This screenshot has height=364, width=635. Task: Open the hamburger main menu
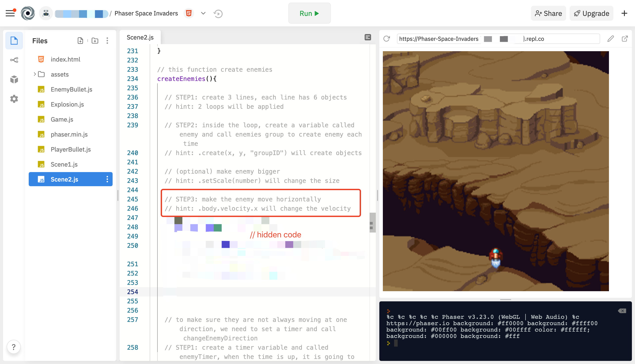click(10, 13)
